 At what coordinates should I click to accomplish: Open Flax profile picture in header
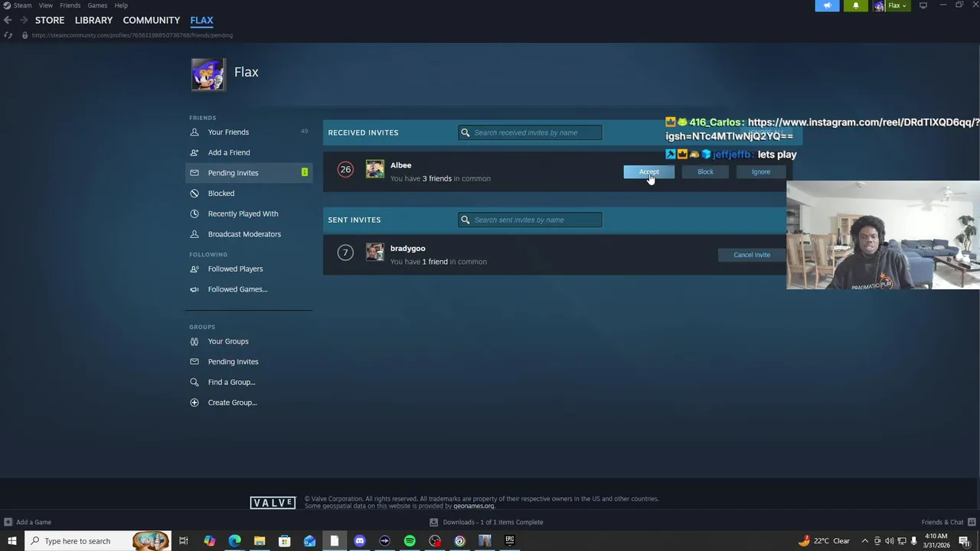point(209,75)
